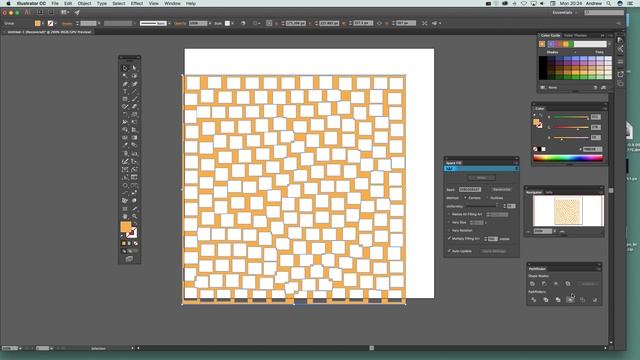Click the button above Seed in Space Fill
The image size is (640, 360).
481,178
